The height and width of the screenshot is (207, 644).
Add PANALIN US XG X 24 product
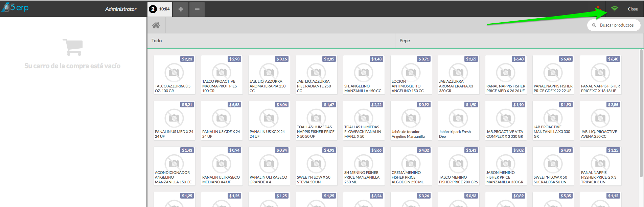click(x=269, y=121)
